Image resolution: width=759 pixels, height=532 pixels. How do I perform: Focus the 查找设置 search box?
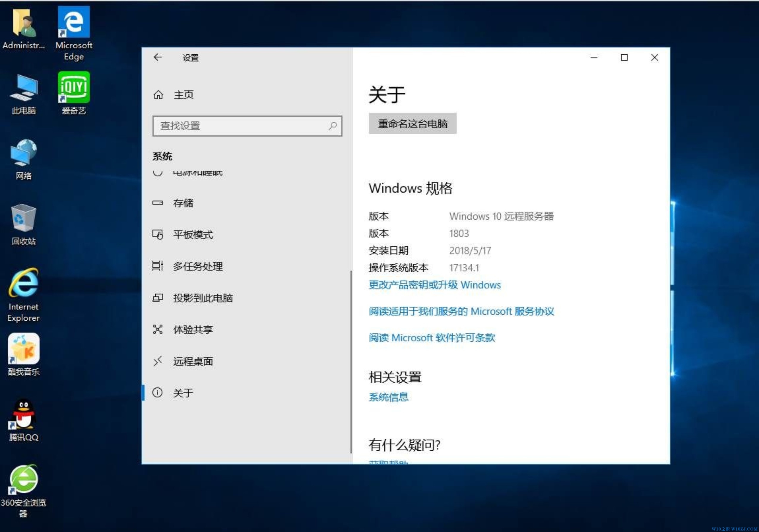pyautogui.click(x=247, y=126)
